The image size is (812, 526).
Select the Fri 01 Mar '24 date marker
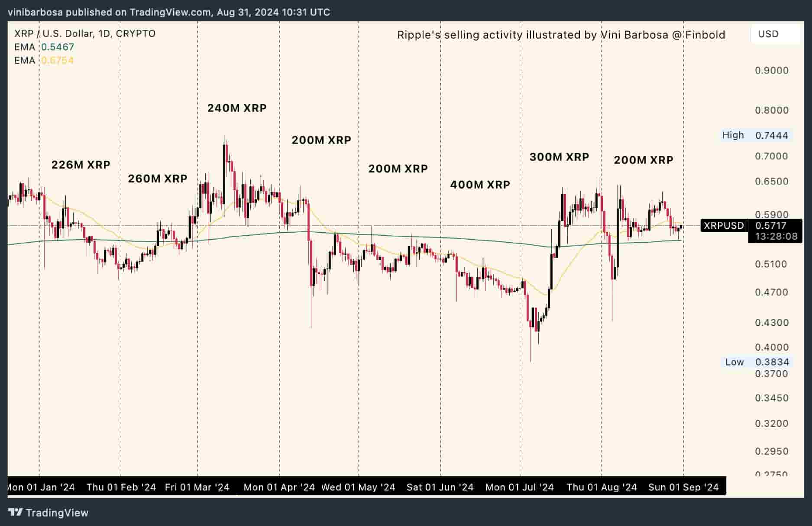(197, 487)
